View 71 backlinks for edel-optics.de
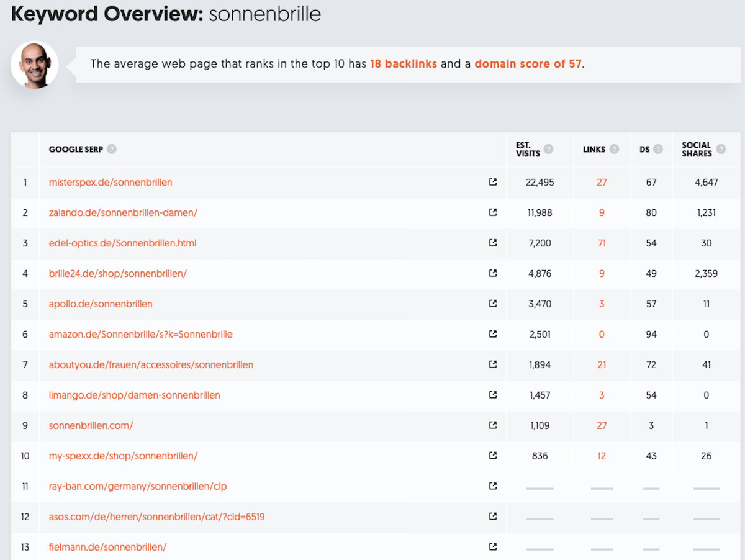 602,243
